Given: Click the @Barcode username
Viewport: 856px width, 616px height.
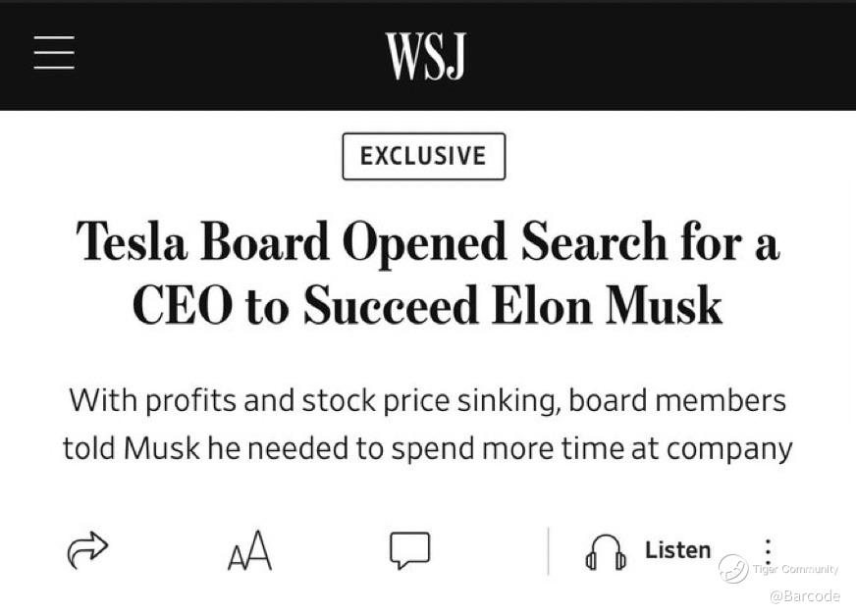Looking at the screenshot, I should [804, 596].
